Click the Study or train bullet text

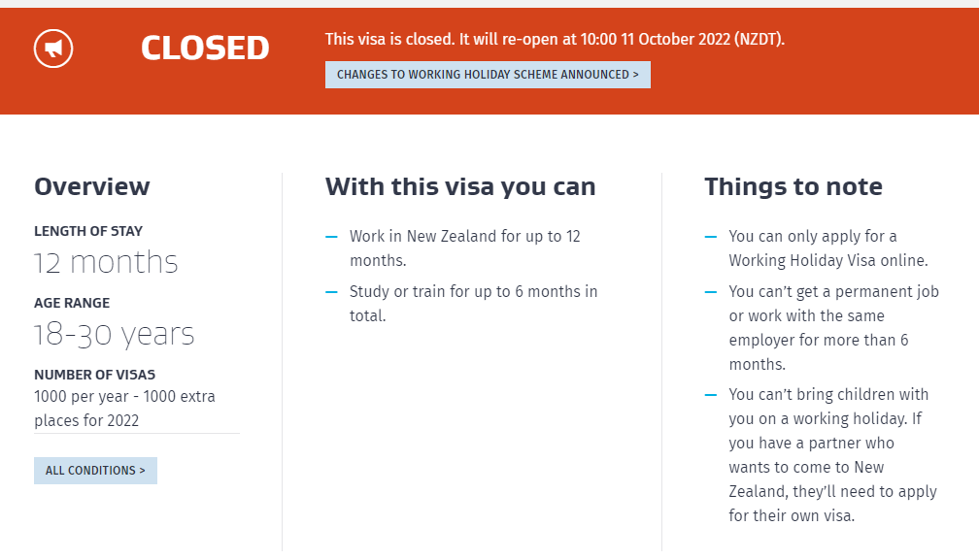coord(473,303)
